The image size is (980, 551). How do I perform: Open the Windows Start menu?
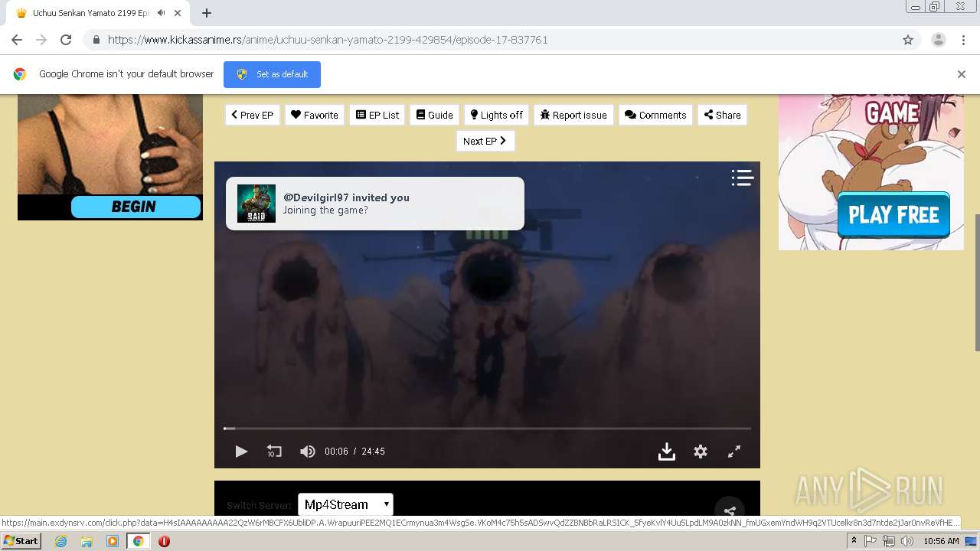tap(21, 541)
